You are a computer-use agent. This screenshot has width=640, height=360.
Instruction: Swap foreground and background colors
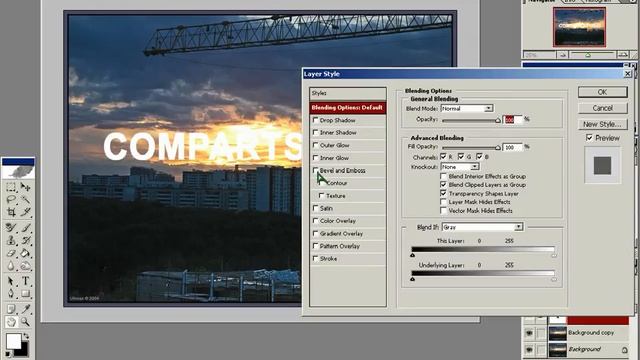26,336
